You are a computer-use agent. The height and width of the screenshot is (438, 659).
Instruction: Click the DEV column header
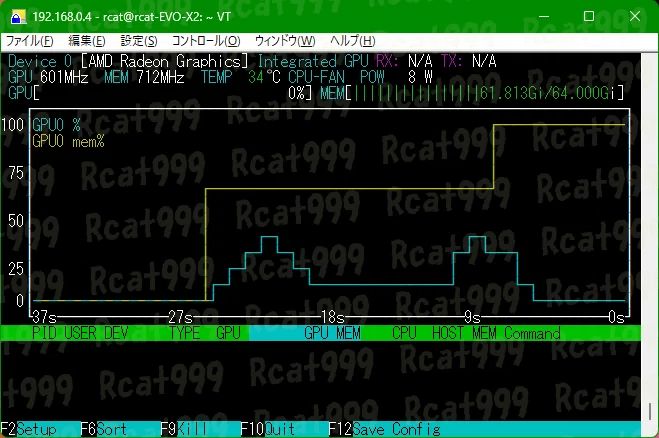(116, 333)
